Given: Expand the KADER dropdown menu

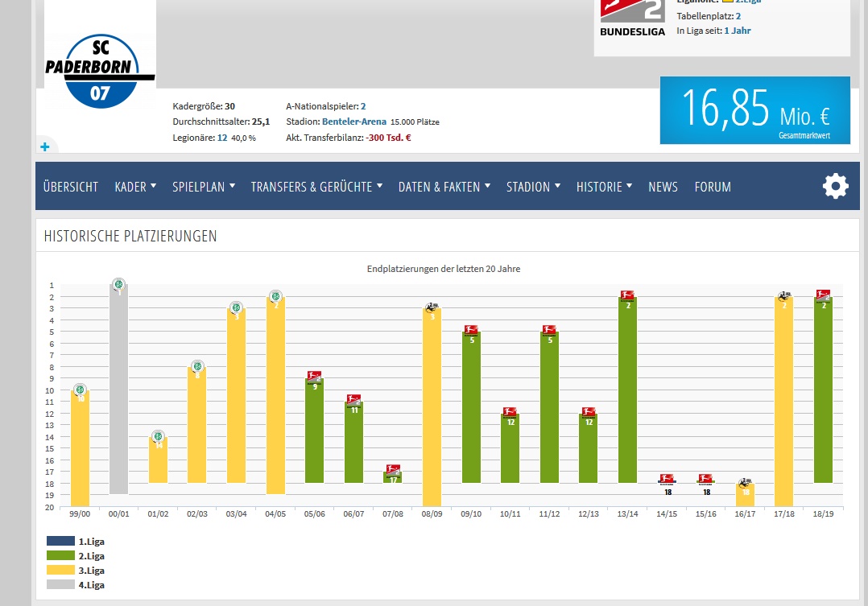Looking at the screenshot, I should (135, 187).
